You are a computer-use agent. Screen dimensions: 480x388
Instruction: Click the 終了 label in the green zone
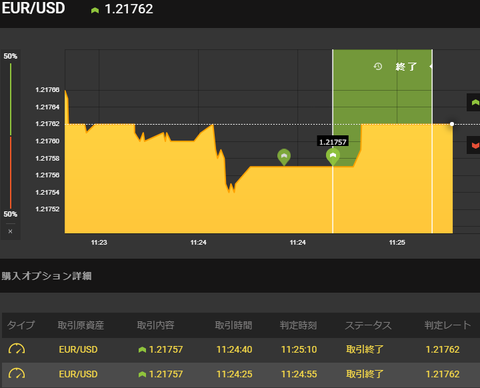tap(406, 67)
